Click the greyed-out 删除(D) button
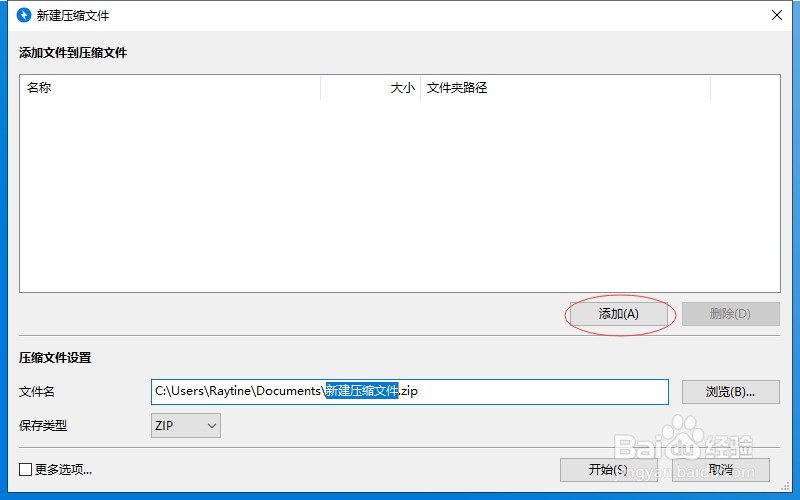This screenshot has width=800, height=500. (731, 314)
